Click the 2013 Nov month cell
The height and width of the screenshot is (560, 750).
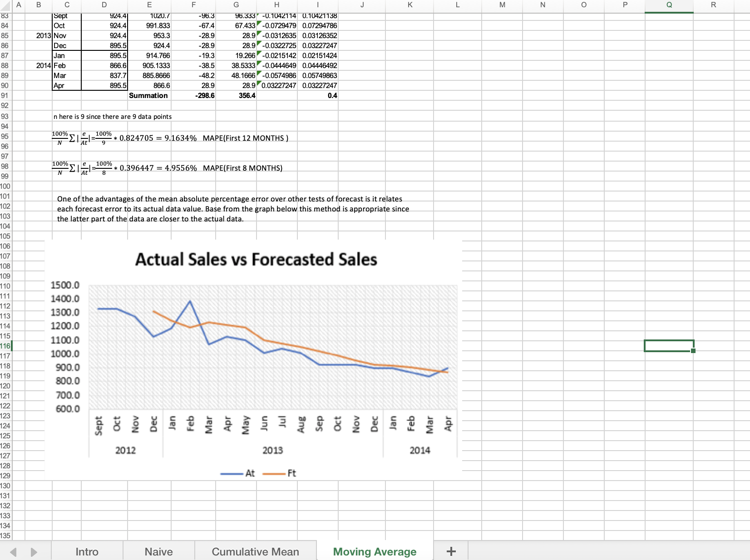click(67, 35)
